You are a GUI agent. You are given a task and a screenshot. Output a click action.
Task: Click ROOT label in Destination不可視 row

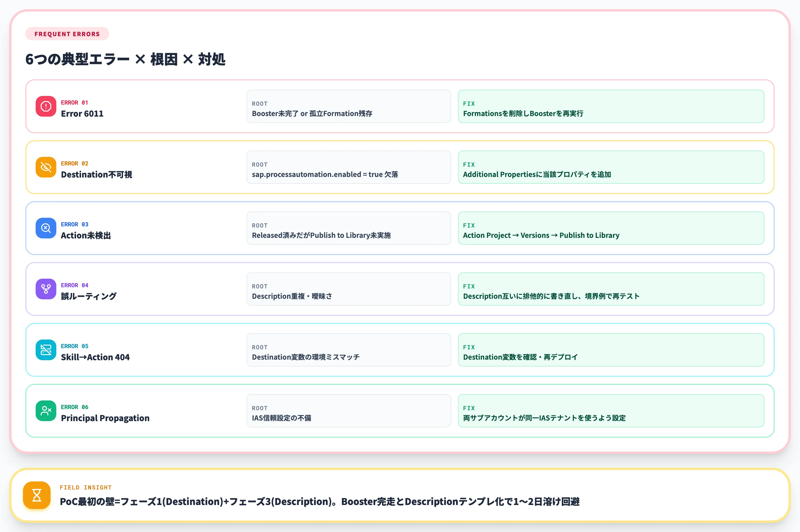(x=260, y=165)
